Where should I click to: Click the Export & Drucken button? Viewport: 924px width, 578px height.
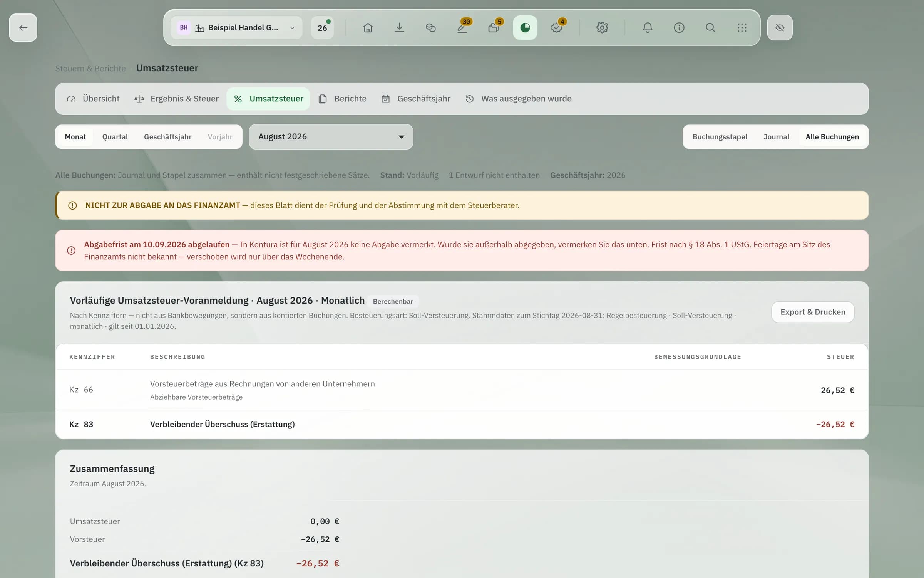coord(813,312)
